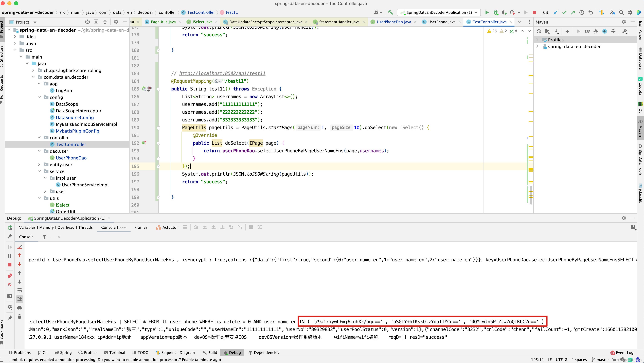Screen dimensions: 644x363
Task: Close the TestController.java editor tab
Action: point(511,22)
